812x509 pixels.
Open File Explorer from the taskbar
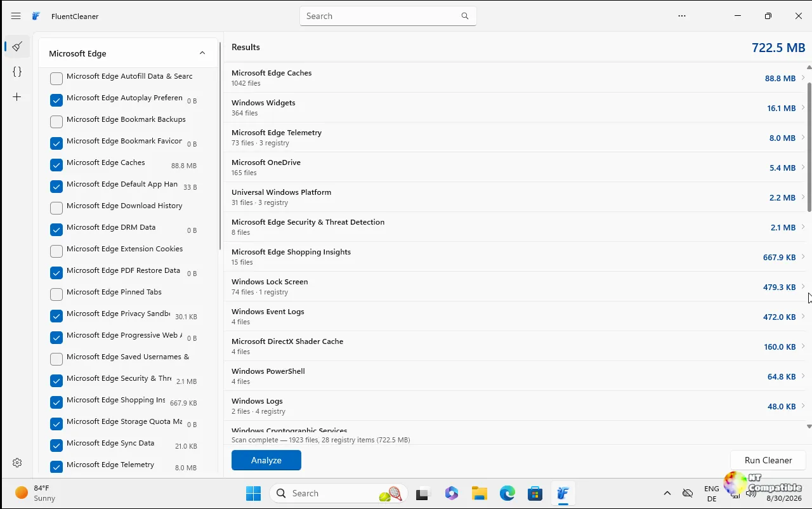point(479,493)
